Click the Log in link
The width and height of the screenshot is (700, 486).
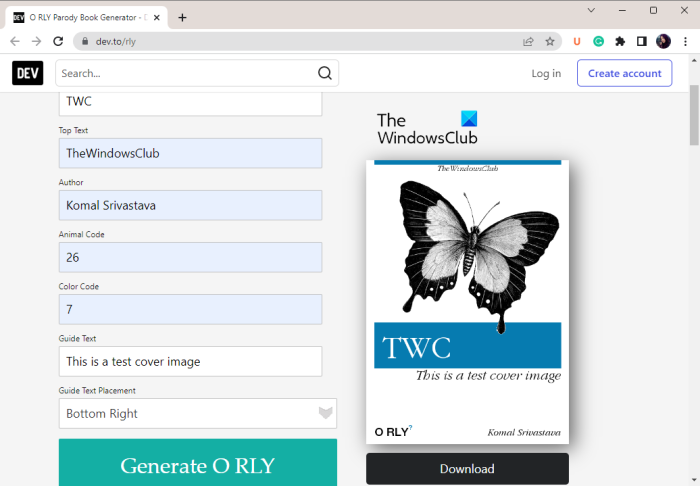coord(546,74)
